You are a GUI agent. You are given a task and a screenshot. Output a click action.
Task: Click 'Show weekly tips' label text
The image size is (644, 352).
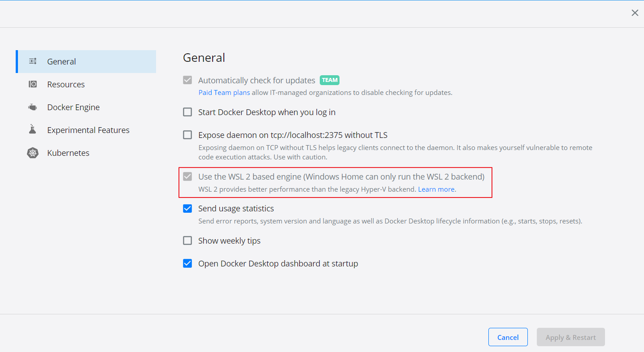[229, 240]
